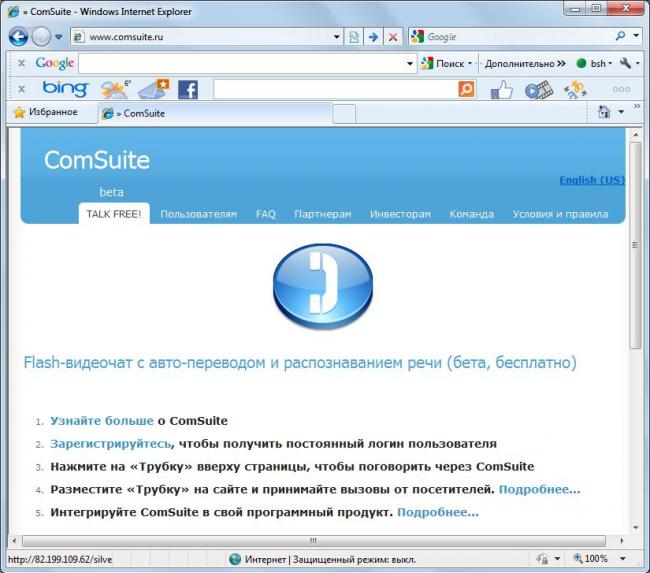Open the Избранное favorites panel

click(x=46, y=112)
